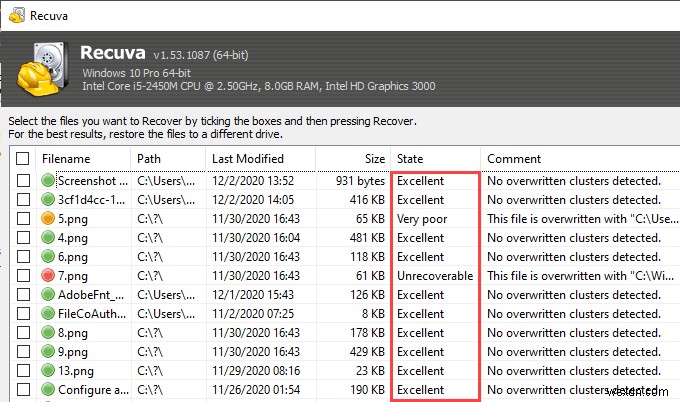This screenshot has width=680, height=402.
Task: Click size cell 429 KB
Action: [x=367, y=352]
